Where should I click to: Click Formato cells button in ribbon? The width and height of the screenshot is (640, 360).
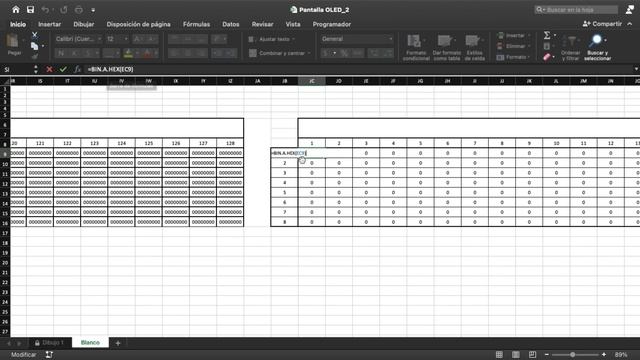coord(513,57)
